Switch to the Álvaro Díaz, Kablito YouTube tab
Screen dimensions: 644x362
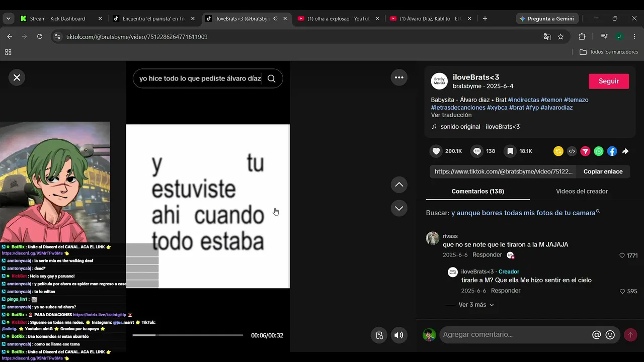pos(431,19)
